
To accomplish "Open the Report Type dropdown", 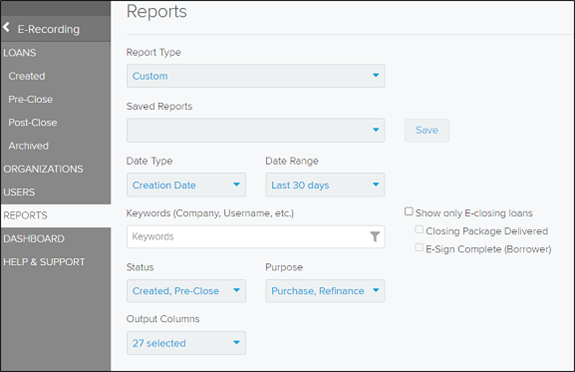I will [x=256, y=76].
